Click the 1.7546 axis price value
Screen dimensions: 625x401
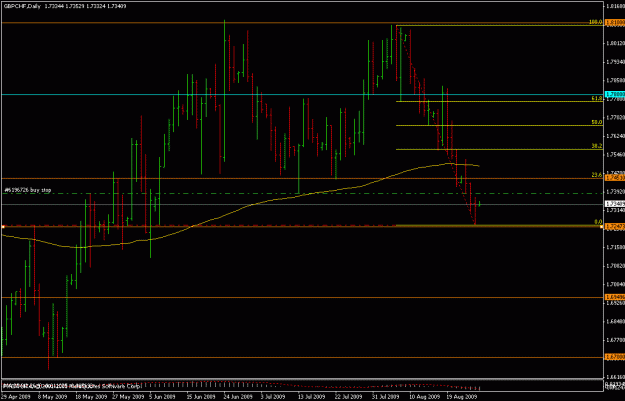pos(615,155)
